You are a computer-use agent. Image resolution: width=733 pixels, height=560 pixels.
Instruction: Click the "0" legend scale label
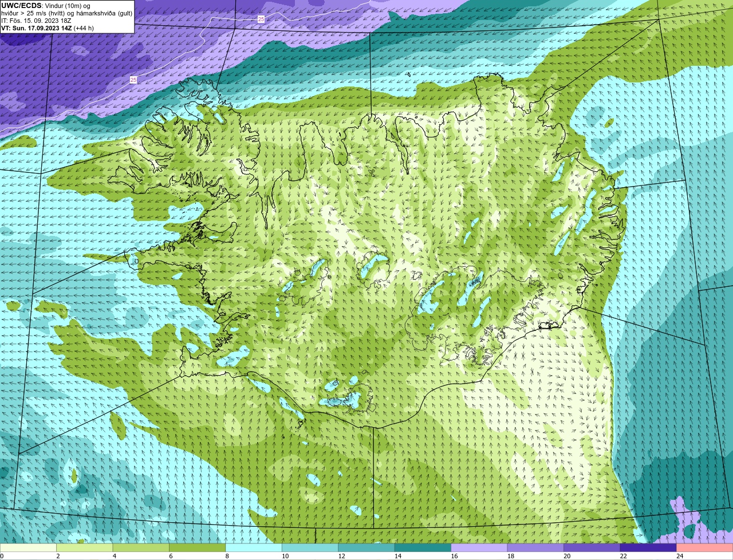coord(2,556)
